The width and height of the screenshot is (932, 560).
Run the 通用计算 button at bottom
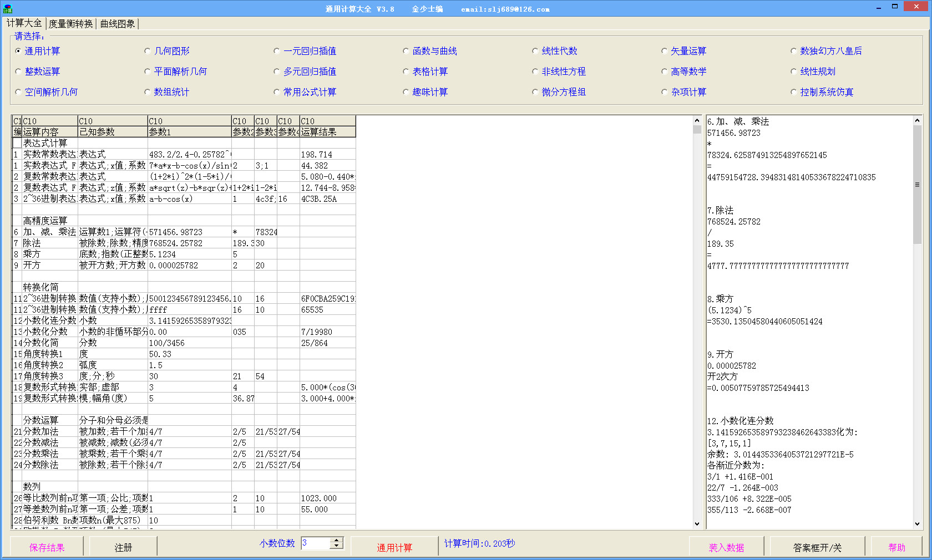coord(394,547)
